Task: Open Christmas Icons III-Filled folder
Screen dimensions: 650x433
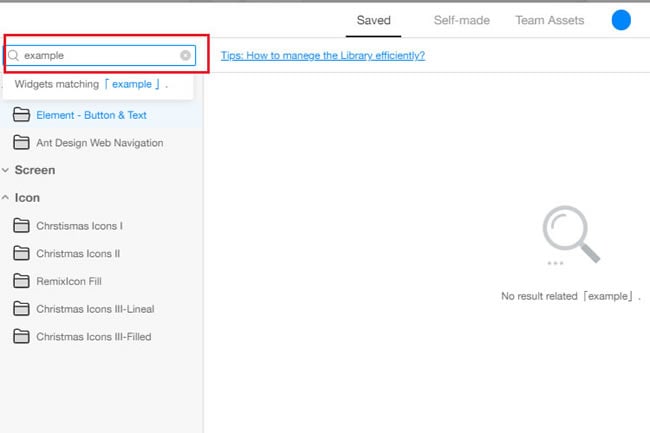Action: pos(94,337)
